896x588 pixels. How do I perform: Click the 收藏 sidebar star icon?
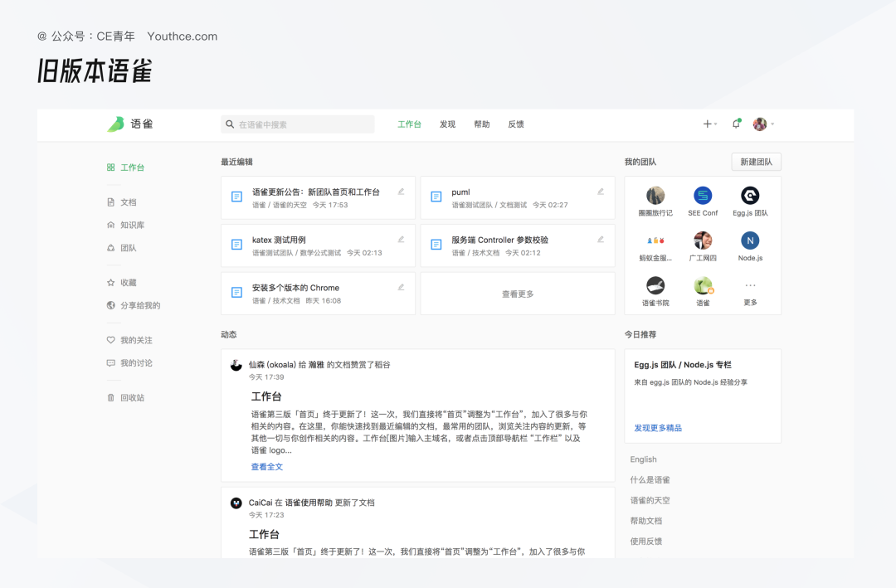111,282
